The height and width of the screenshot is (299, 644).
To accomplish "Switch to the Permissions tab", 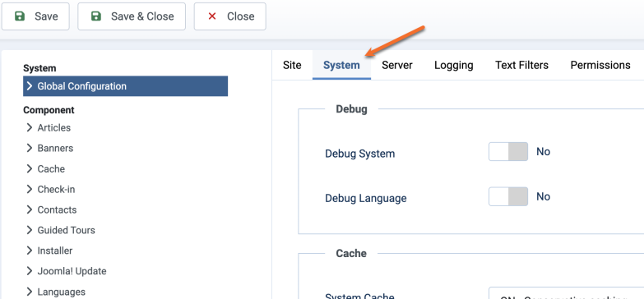I will tap(600, 65).
